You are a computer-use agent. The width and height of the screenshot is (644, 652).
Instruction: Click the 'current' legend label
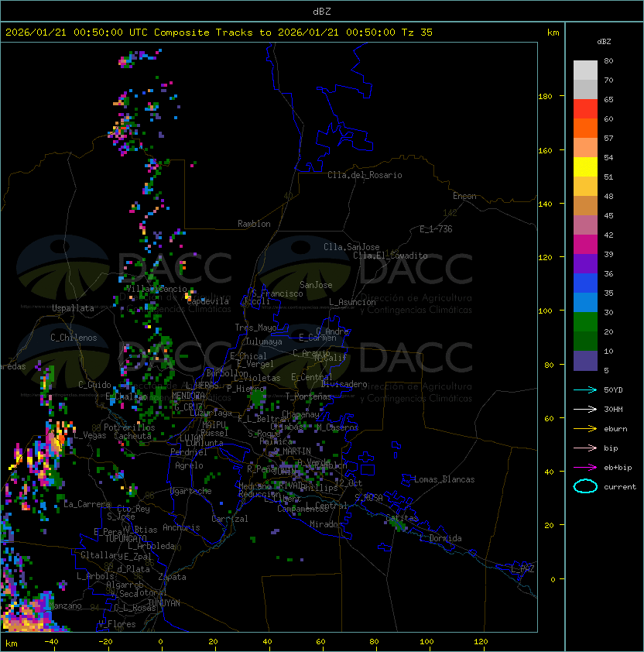pos(620,487)
